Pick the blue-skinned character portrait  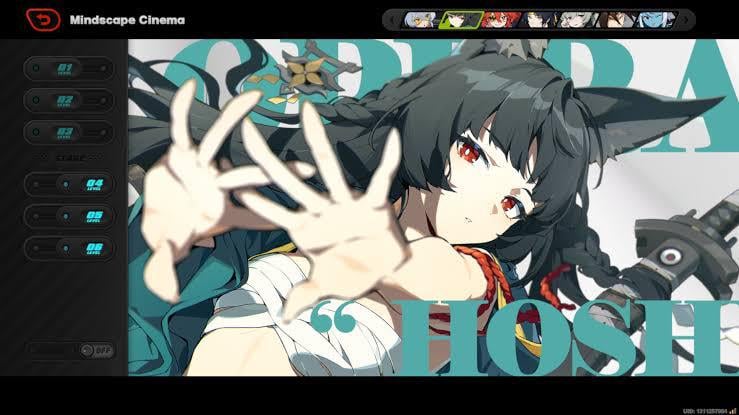click(657, 20)
